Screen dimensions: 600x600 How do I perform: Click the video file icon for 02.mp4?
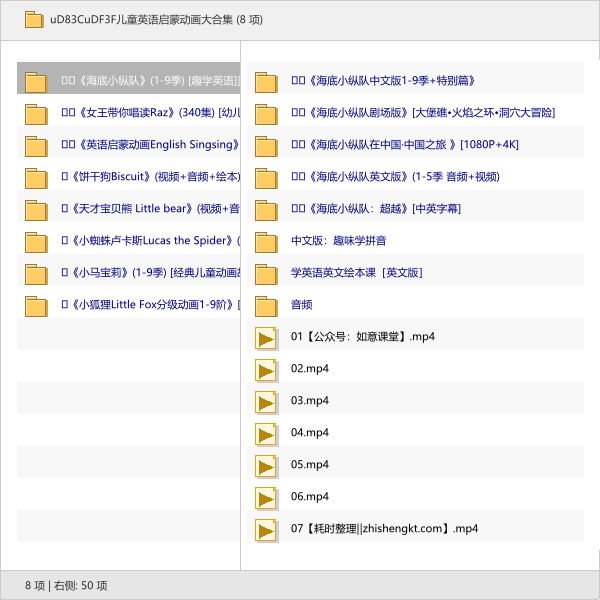click(266, 369)
